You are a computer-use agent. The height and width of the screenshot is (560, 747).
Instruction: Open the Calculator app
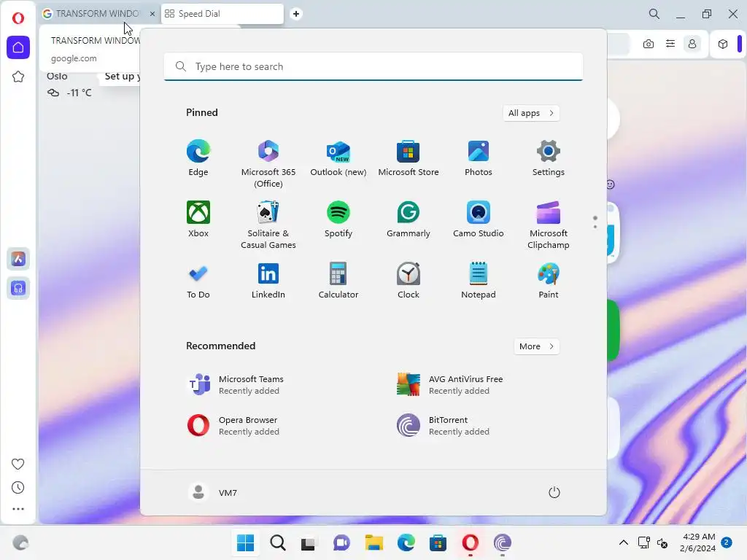(x=338, y=281)
